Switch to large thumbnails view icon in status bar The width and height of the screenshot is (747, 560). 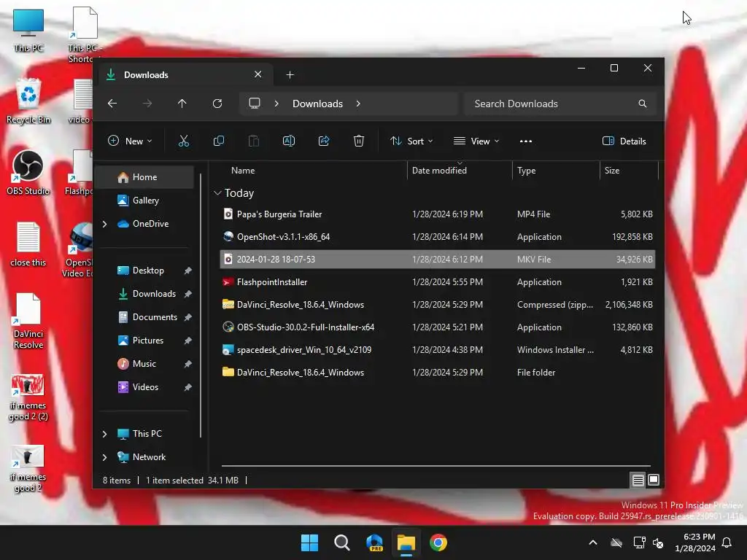[654, 480]
